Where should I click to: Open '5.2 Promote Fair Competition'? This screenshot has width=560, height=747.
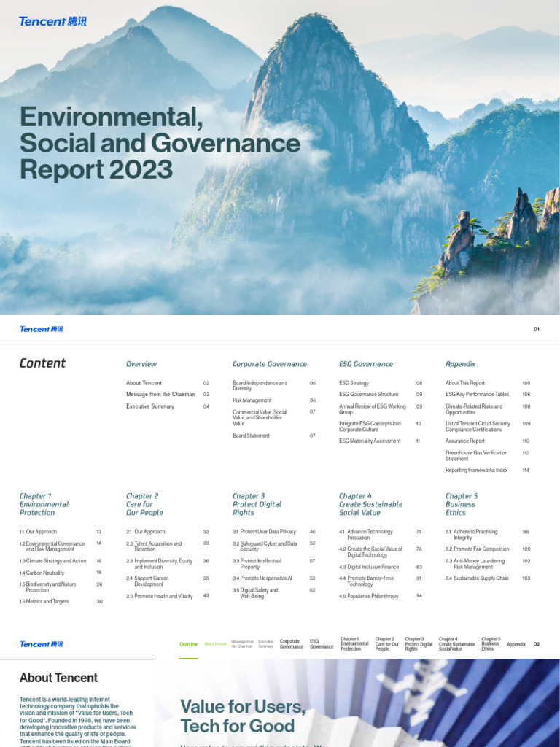pos(478,549)
